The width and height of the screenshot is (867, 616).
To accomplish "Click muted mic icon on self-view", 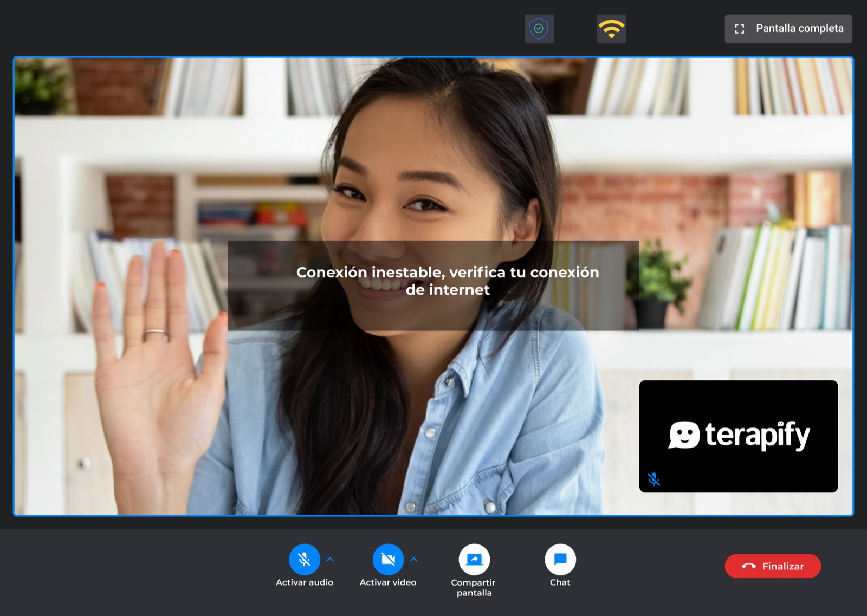I will point(654,479).
